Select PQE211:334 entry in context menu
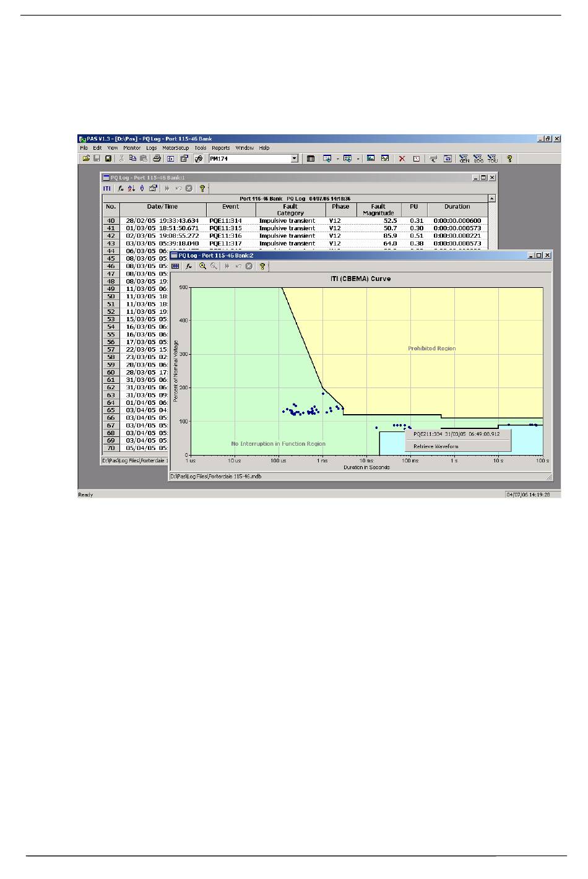 coord(457,434)
